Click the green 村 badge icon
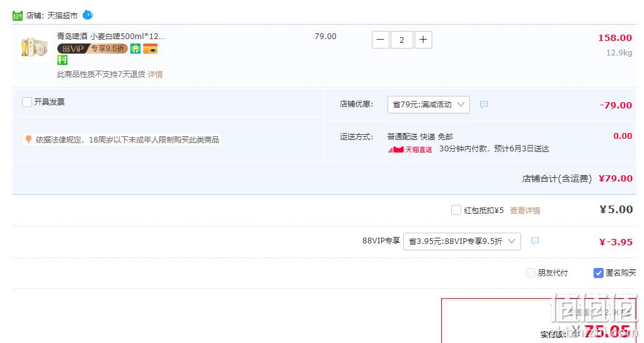The width and height of the screenshot is (644, 343). click(x=62, y=60)
